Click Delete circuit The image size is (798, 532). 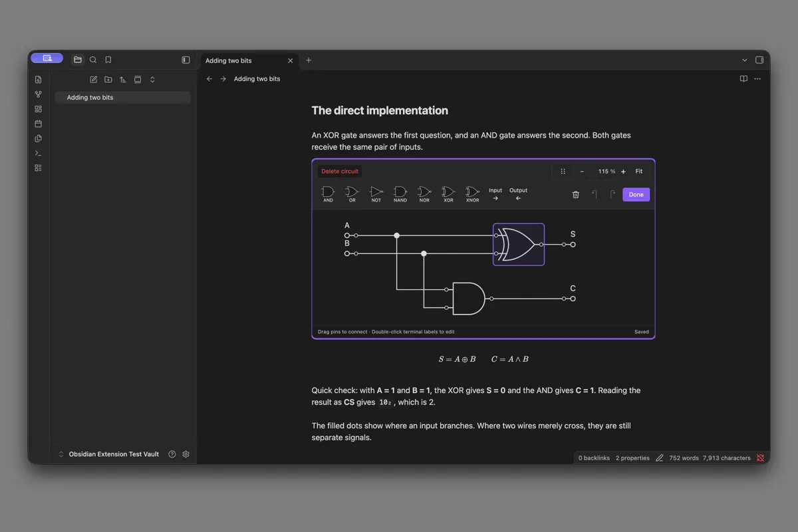tap(340, 172)
